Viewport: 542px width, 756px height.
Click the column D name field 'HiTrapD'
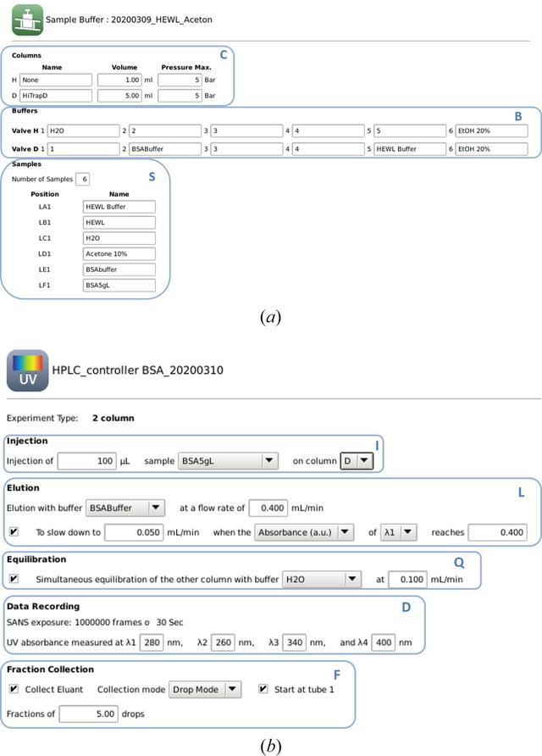coord(56,96)
